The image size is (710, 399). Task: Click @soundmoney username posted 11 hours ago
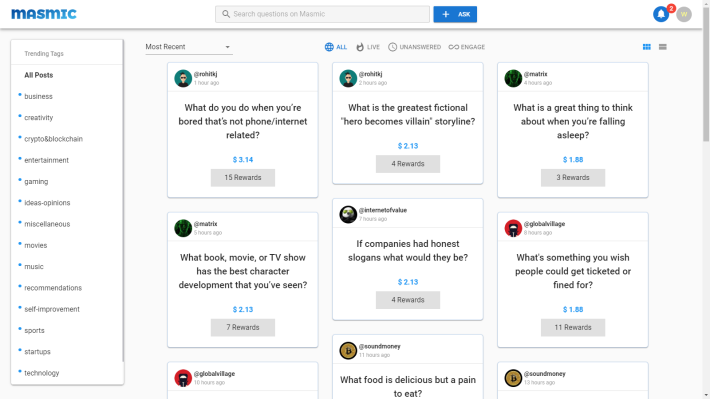point(379,346)
